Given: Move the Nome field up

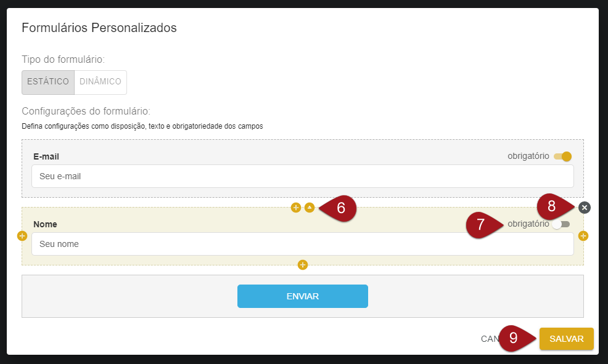Looking at the screenshot, I should pyautogui.click(x=310, y=208).
